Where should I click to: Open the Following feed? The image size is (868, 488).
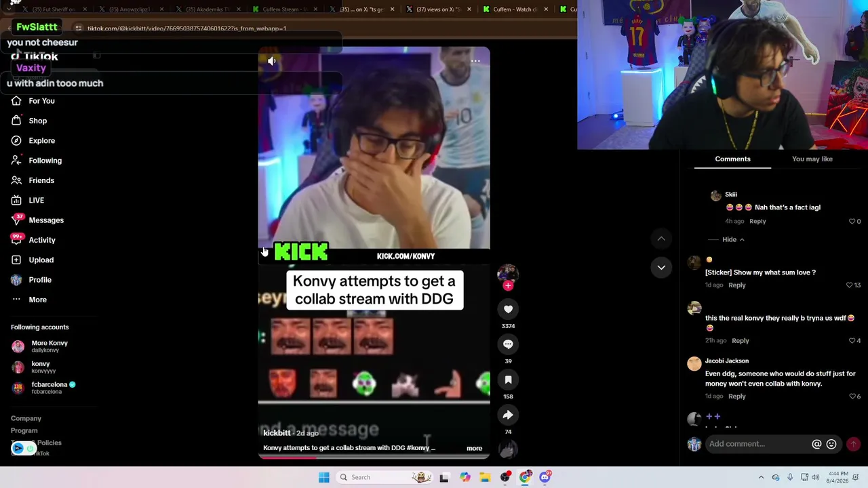point(37,161)
